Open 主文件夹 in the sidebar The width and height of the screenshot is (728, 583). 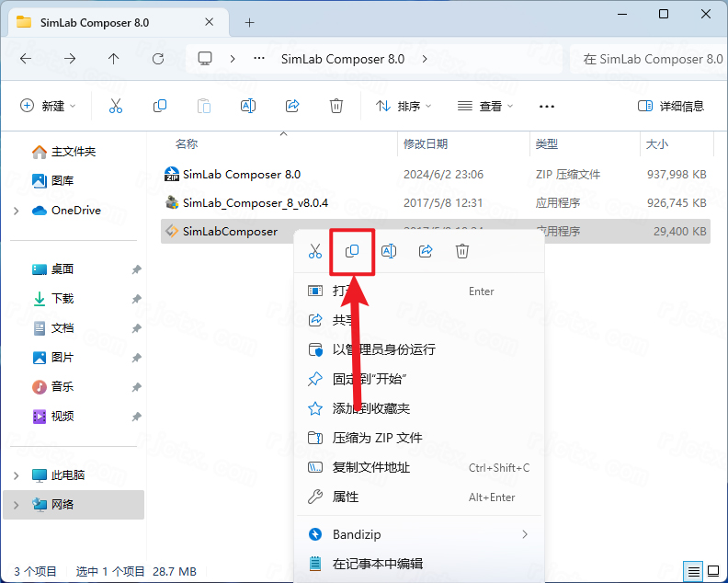coord(63,152)
